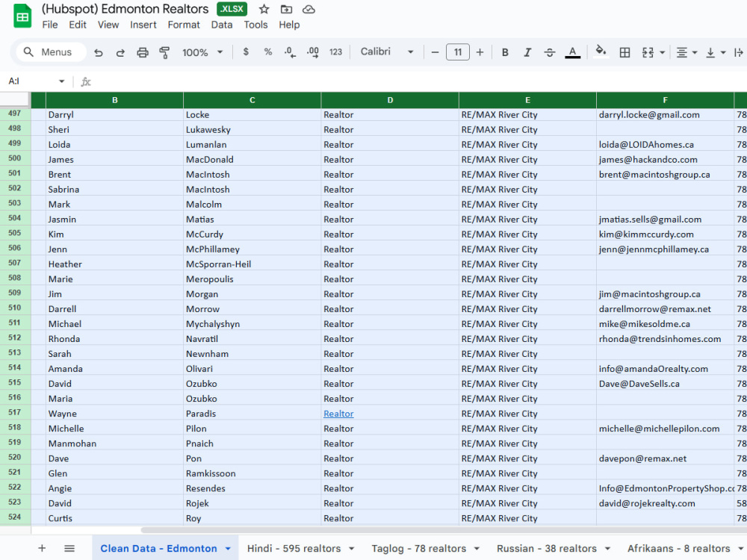Switch to Taglog - 78 realtors tab
The image size is (747, 560).
418,548
